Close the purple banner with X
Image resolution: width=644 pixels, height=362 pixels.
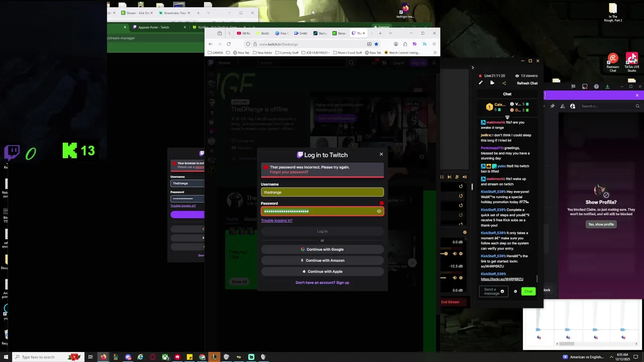pos(637,95)
